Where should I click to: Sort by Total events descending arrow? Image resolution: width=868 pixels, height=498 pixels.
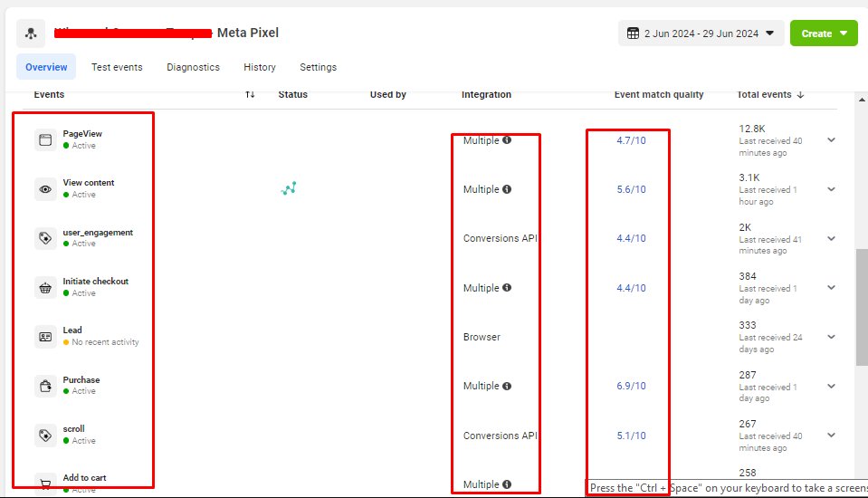coord(800,95)
